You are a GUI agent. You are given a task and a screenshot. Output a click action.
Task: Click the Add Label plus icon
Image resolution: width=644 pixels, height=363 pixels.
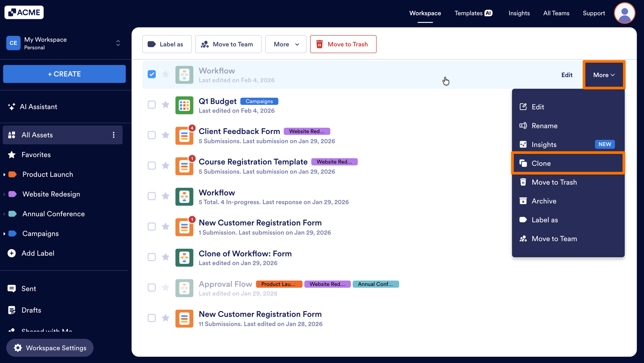click(x=12, y=253)
